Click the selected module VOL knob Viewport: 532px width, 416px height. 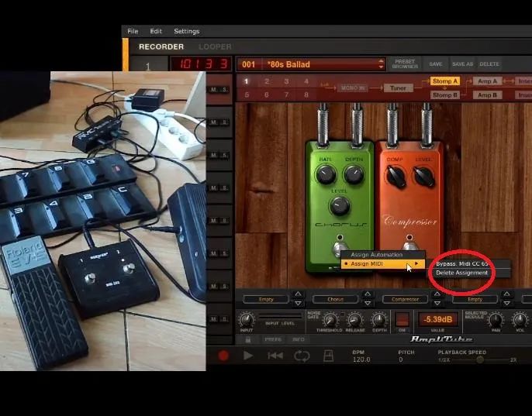click(x=520, y=320)
